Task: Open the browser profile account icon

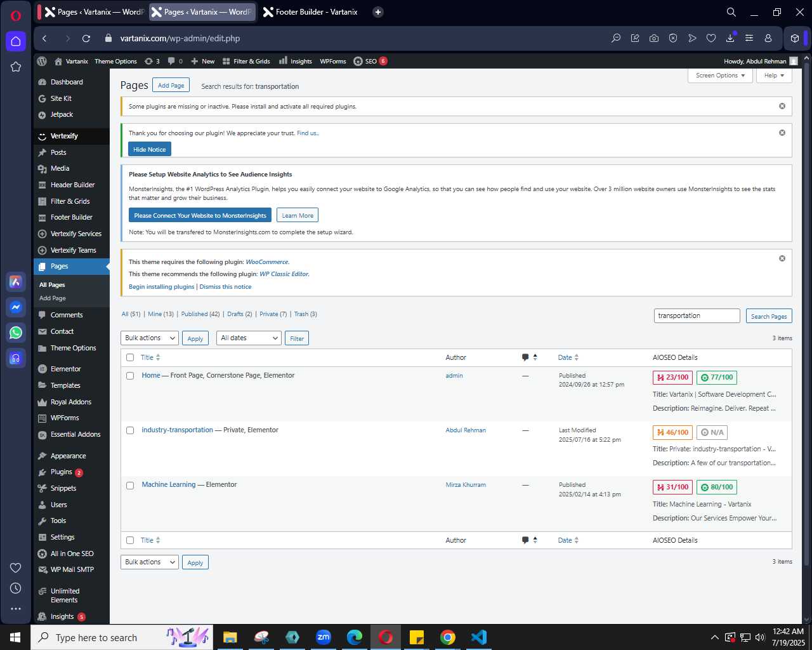Action: [768, 38]
